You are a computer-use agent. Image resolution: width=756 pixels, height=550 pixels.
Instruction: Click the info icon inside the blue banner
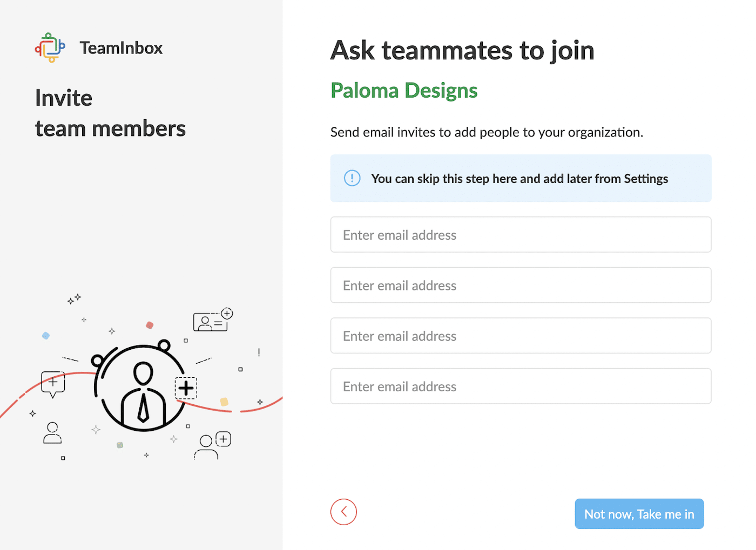352,178
